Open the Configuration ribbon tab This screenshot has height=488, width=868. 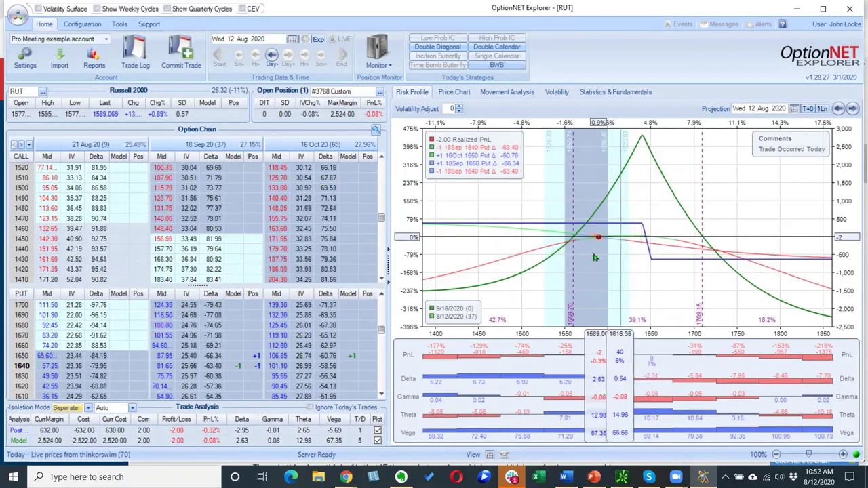coord(82,24)
